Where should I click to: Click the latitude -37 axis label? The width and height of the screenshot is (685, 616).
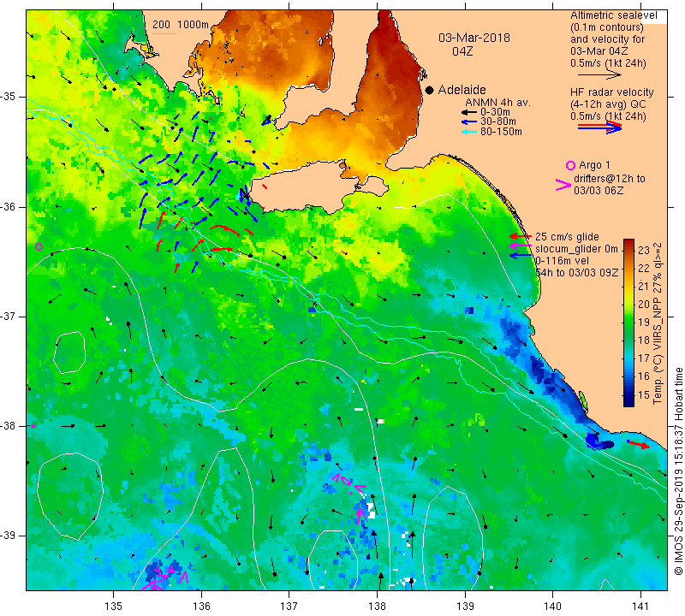(9, 316)
